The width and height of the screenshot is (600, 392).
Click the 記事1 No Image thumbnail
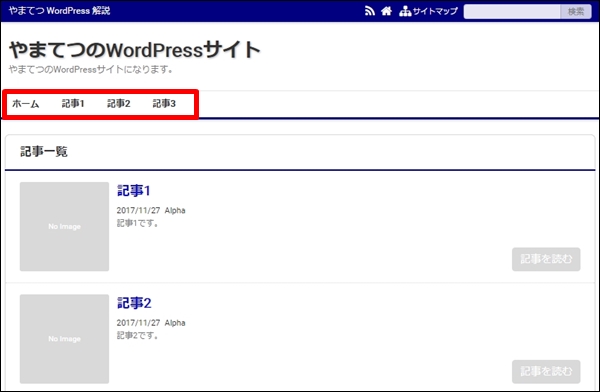coord(64,227)
